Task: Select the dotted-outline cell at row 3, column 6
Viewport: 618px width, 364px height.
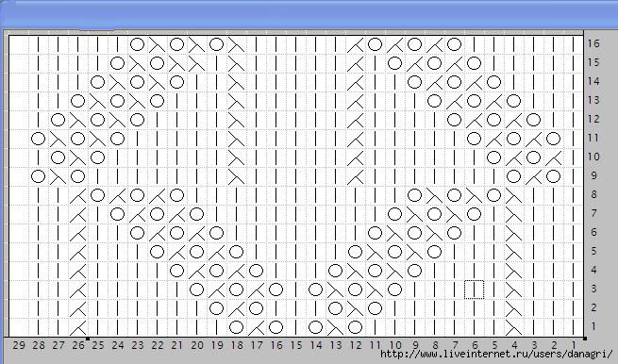Action: 475,290
